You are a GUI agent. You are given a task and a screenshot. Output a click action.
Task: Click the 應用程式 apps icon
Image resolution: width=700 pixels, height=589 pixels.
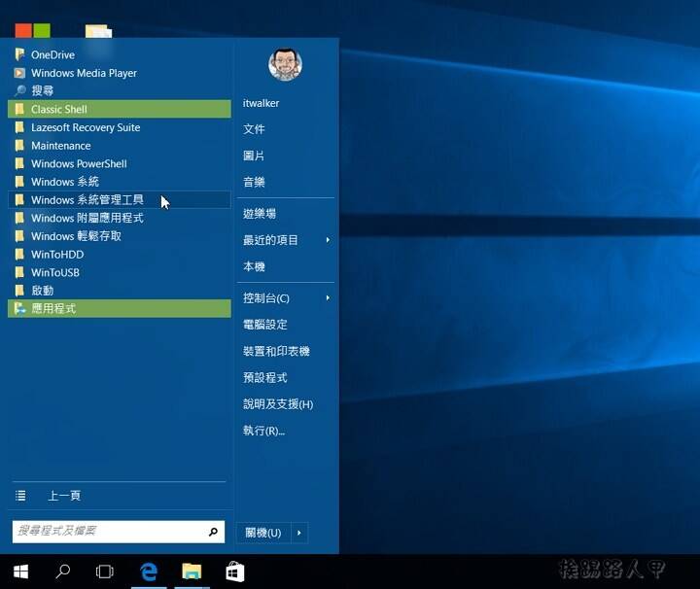tap(19, 309)
